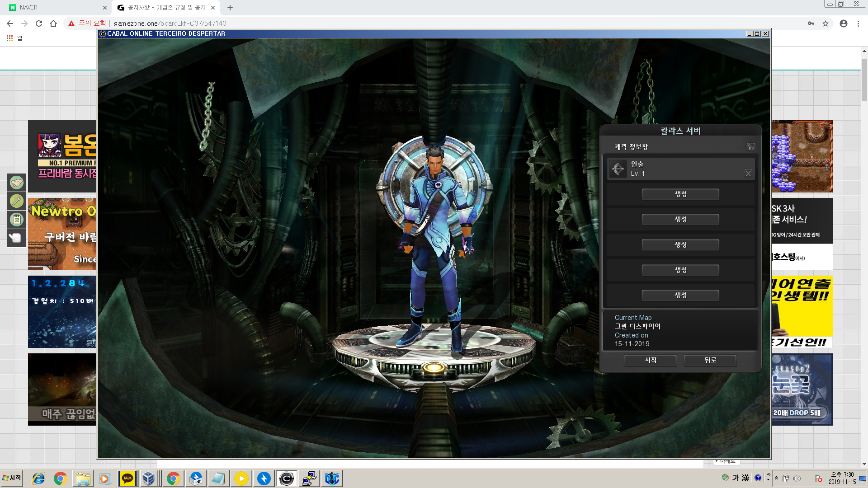Toggle Hanja conversion 漢 in language bar
The image size is (868, 488).
[745, 478]
